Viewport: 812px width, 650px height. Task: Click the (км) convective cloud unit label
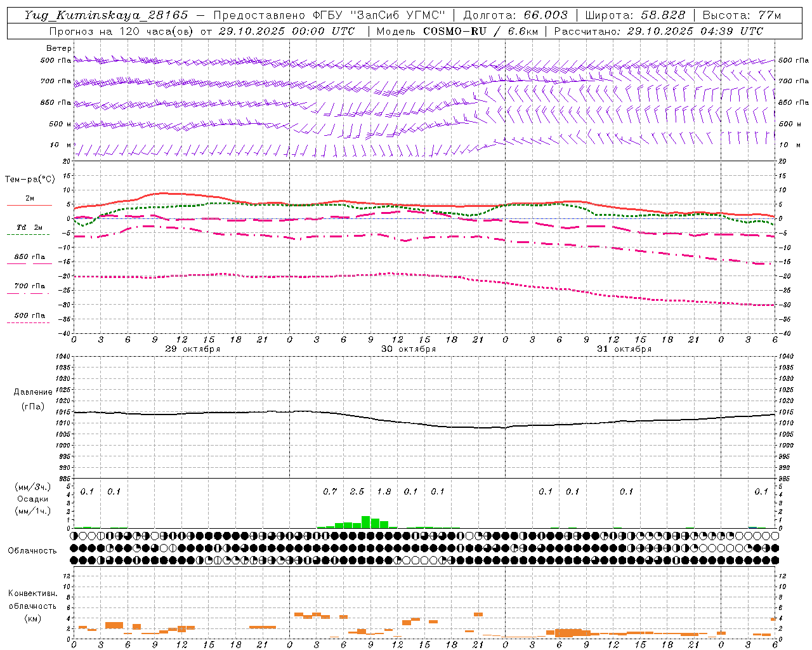pyautogui.click(x=32, y=618)
